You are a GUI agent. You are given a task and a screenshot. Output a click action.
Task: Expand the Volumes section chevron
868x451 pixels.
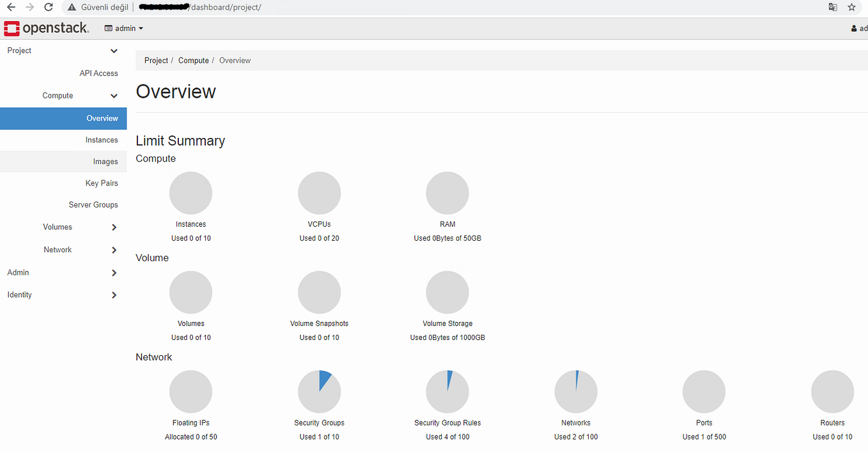click(114, 227)
